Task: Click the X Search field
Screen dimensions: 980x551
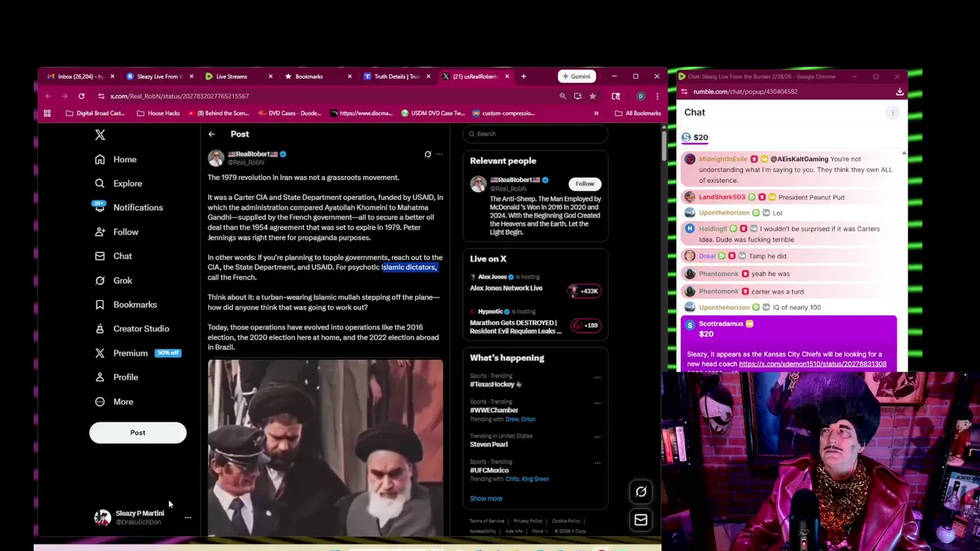Action: [x=534, y=134]
